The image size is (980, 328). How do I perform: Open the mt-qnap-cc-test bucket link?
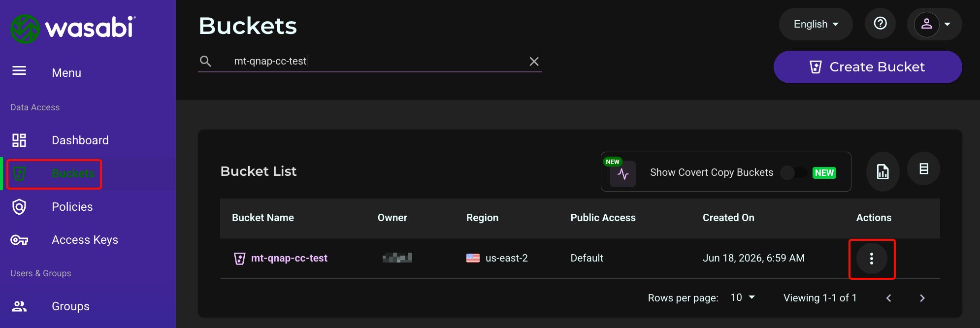pos(289,258)
